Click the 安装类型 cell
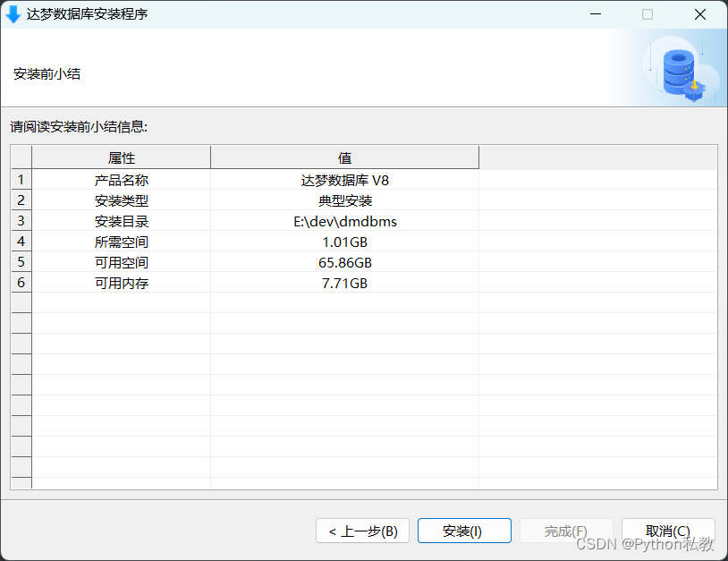The image size is (728, 561). (121, 200)
